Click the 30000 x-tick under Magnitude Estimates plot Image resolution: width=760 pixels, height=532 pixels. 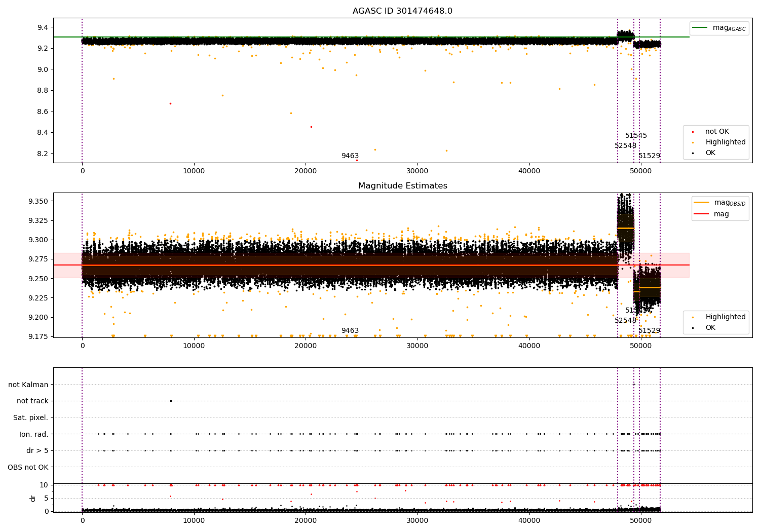point(417,346)
